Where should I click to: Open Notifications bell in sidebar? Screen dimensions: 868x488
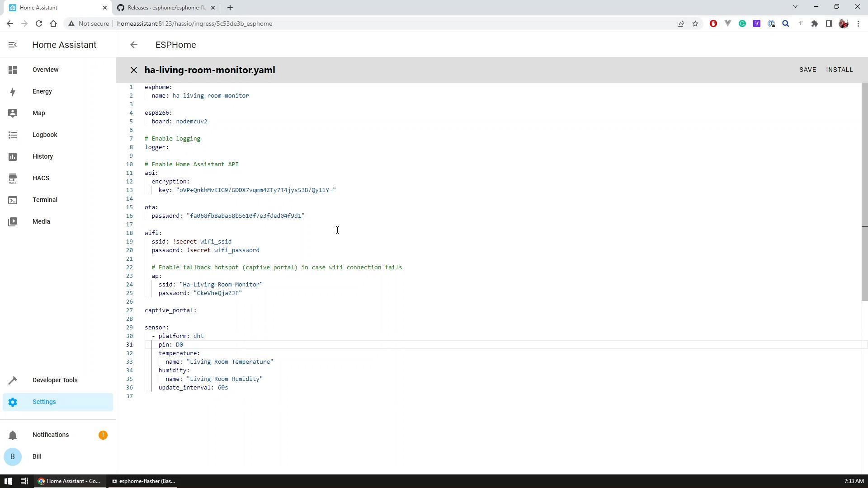click(x=13, y=435)
